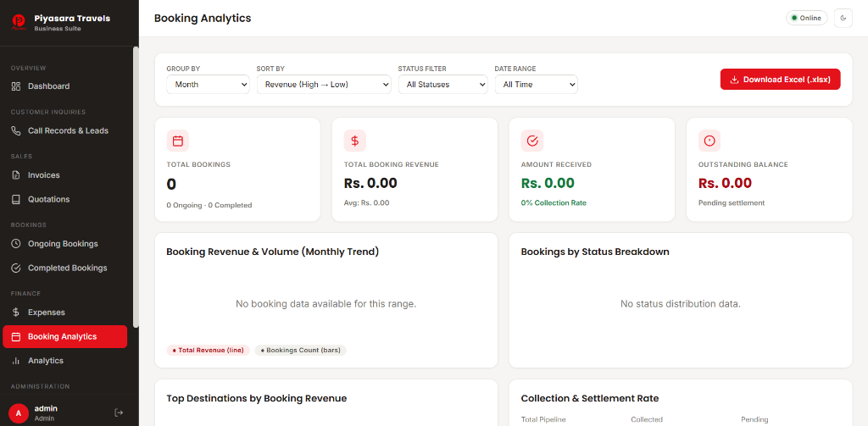Screen dimensions: 868x426
Task: Open the Status Filter dropdown
Action: [x=442, y=85]
